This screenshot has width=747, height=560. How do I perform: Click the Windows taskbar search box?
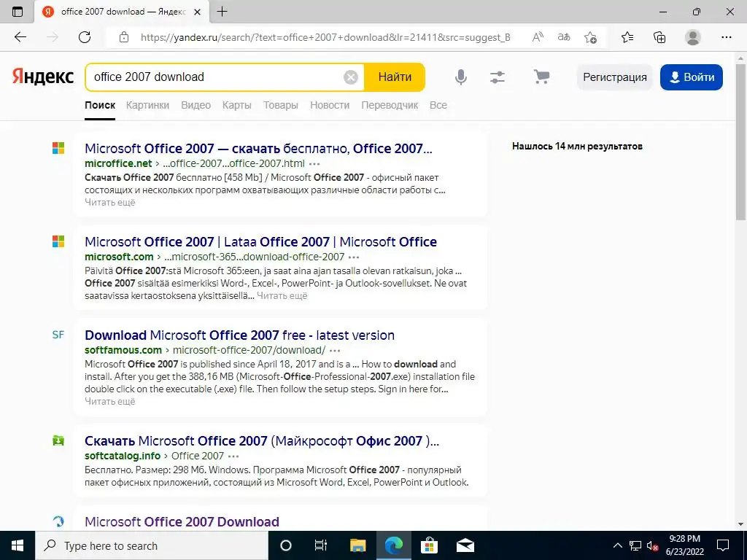pos(152,545)
